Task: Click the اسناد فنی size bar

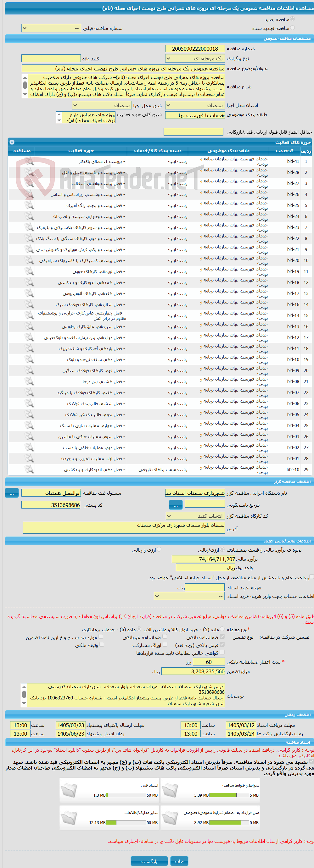Action: click(126, 795)
